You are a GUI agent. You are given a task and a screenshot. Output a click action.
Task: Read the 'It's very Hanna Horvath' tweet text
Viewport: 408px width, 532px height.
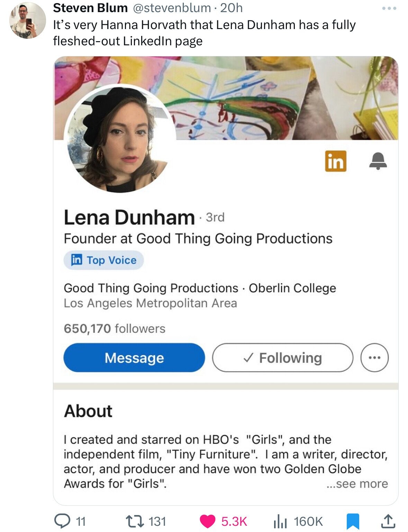[x=204, y=33]
